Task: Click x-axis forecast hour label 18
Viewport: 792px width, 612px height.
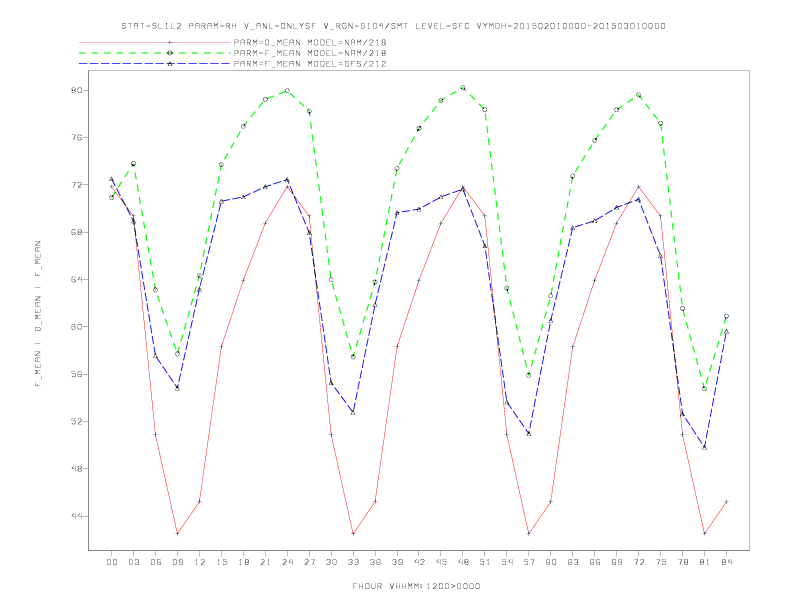Action: (243, 562)
